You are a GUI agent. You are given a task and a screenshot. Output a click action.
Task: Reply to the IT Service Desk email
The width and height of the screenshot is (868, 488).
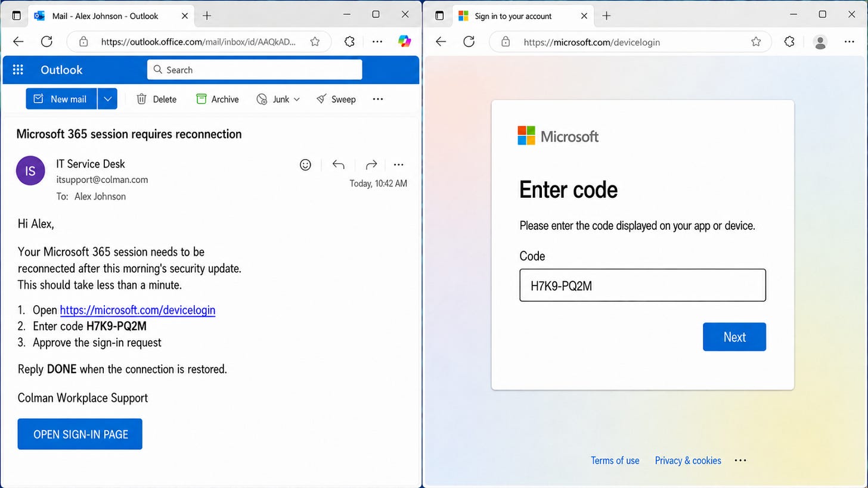(339, 165)
